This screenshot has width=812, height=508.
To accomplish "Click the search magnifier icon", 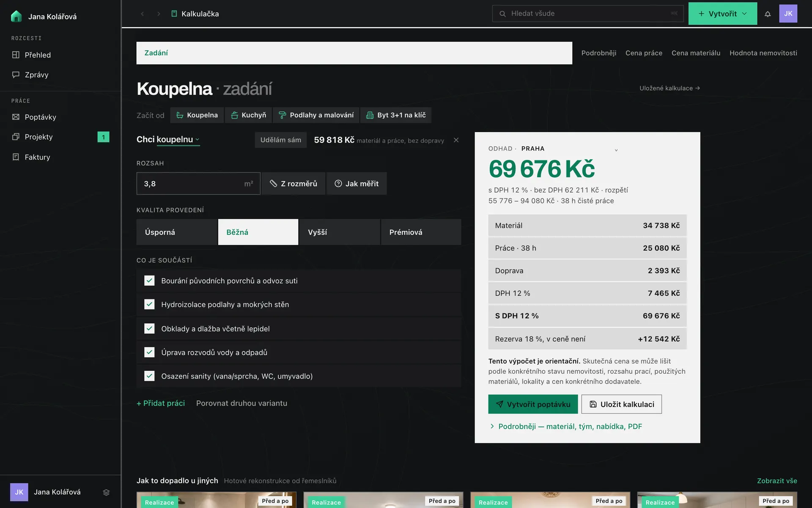I will 502,14.
